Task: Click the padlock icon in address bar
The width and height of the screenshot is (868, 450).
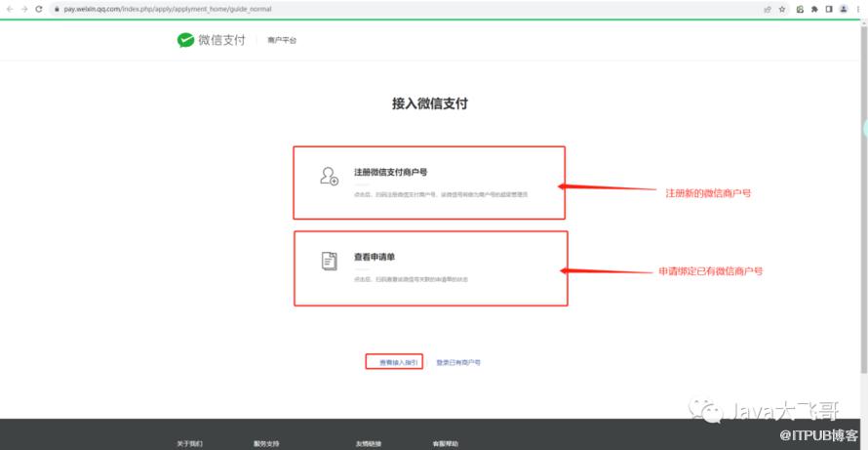Action: pos(57,10)
